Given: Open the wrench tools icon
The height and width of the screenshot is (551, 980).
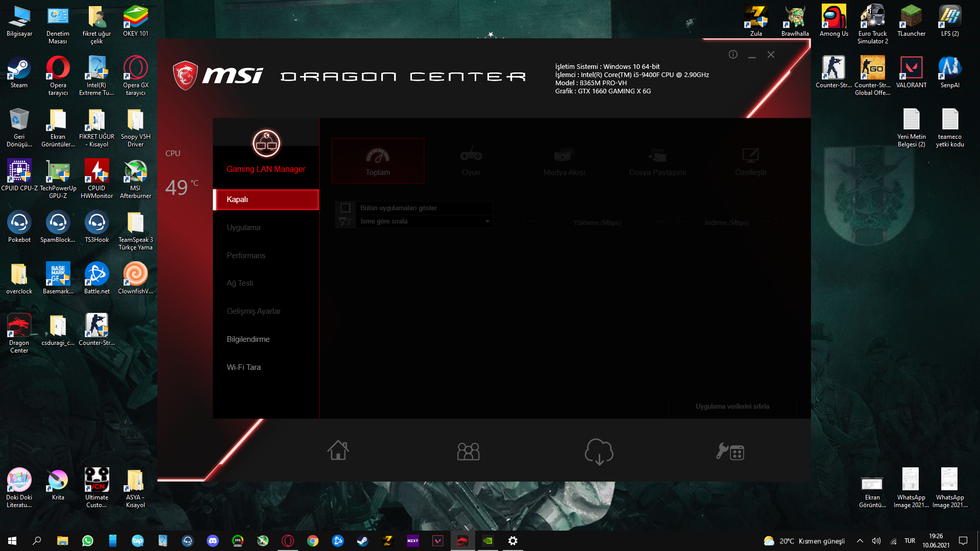Looking at the screenshot, I should click(x=730, y=452).
